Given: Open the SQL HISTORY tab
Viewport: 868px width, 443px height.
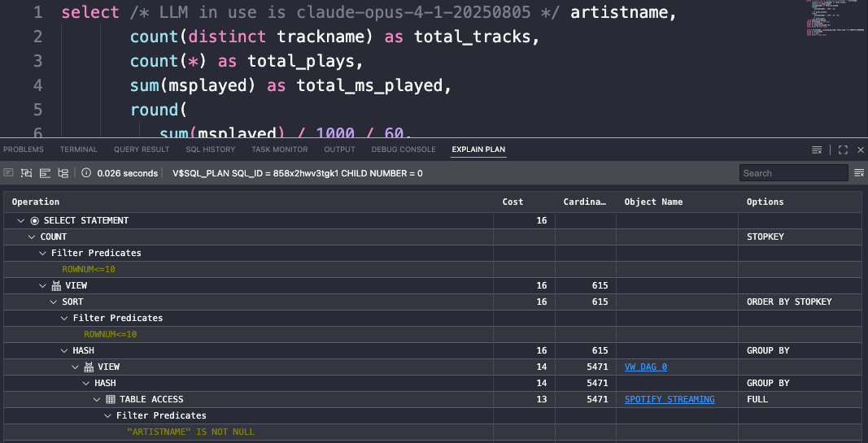Looking at the screenshot, I should pos(210,150).
